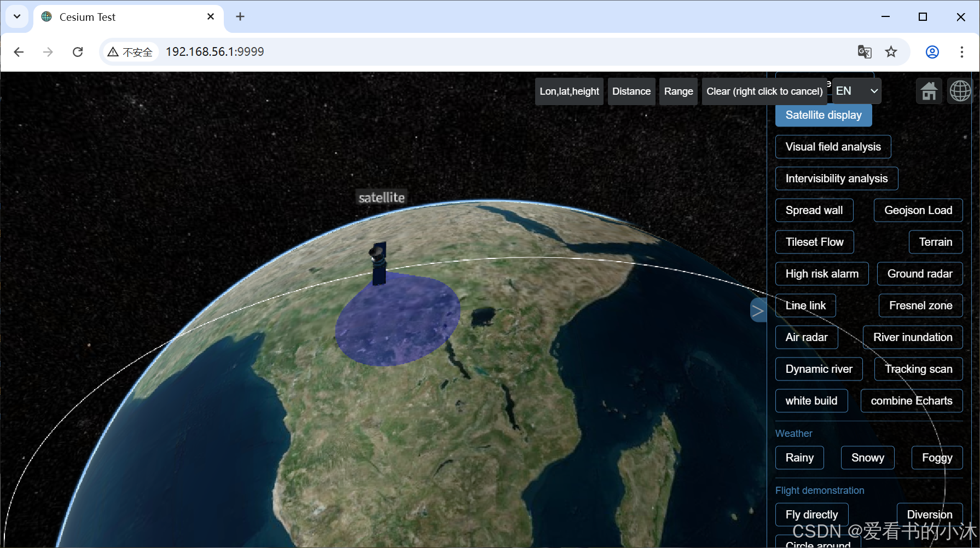This screenshot has height=548, width=980.
Task: Click the satellite model on the globe
Action: [379, 263]
